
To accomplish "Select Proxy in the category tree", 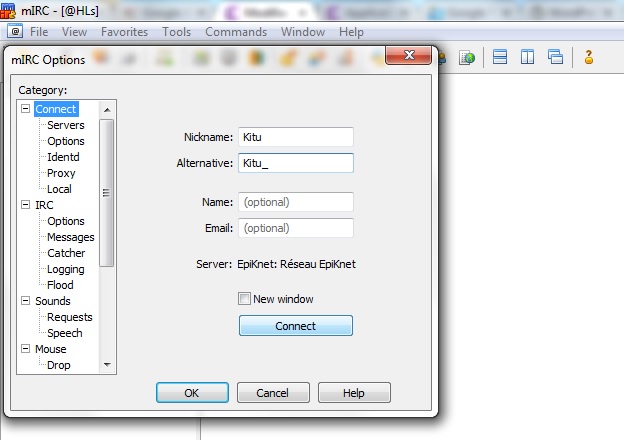I will coord(61,173).
